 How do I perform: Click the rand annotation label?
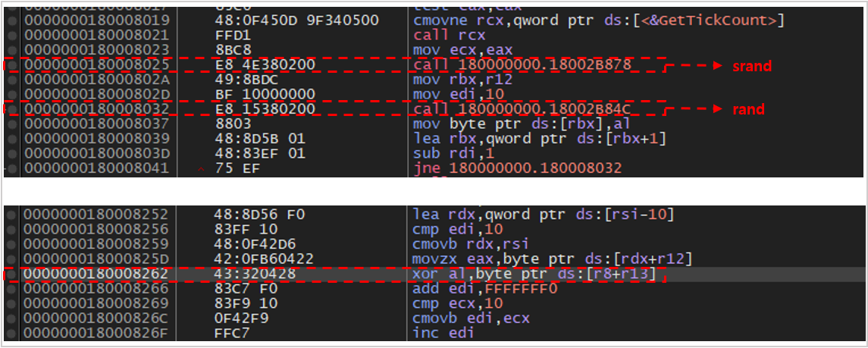(747, 109)
